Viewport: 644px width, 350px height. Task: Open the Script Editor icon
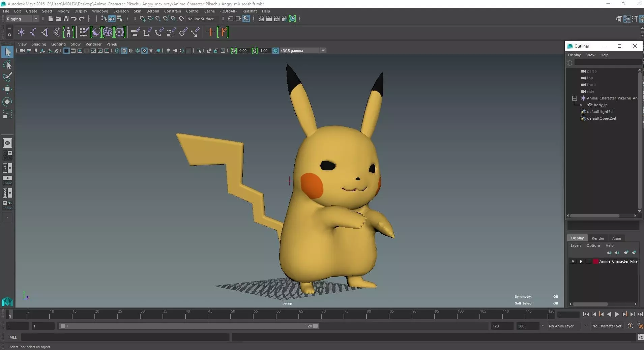point(640,337)
